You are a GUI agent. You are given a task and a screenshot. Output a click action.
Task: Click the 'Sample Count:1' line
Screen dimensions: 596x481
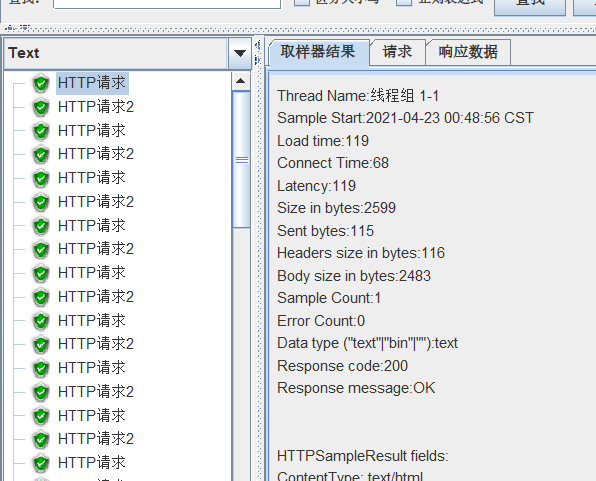[329, 298]
